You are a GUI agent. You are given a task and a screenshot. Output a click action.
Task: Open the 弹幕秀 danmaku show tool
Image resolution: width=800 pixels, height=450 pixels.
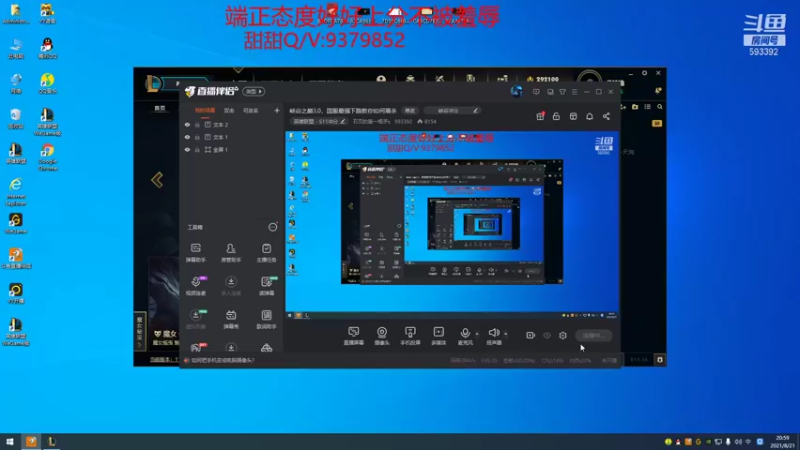(x=231, y=319)
